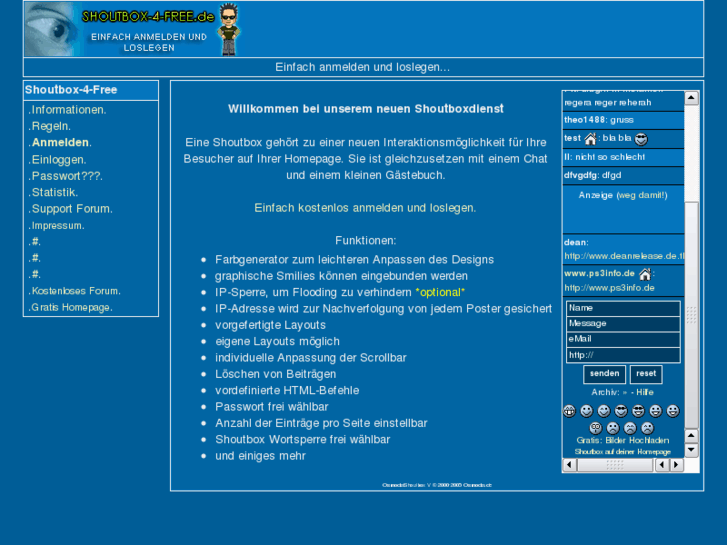Click the yellow '*optional*' text
The height and width of the screenshot is (545, 727).
pyautogui.click(x=440, y=293)
